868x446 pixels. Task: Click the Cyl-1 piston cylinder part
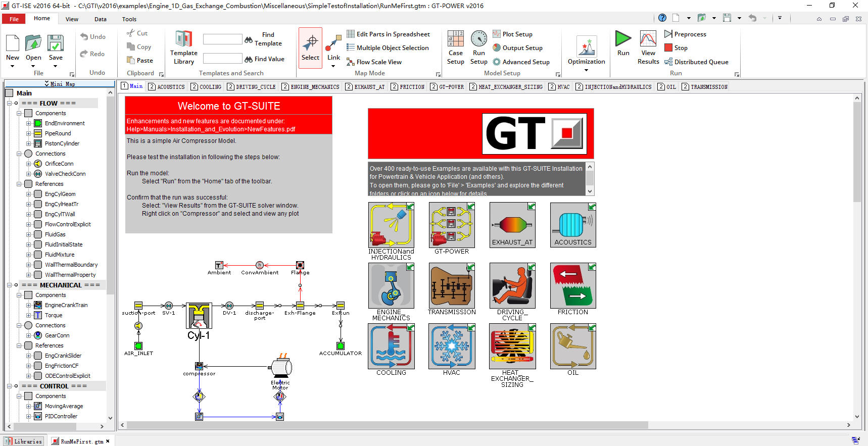(199, 317)
